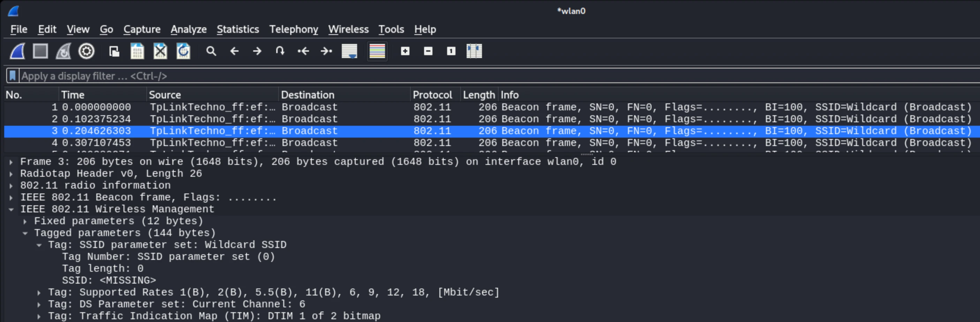
Task: Open the Capture menu
Action: tap(142, 29)
